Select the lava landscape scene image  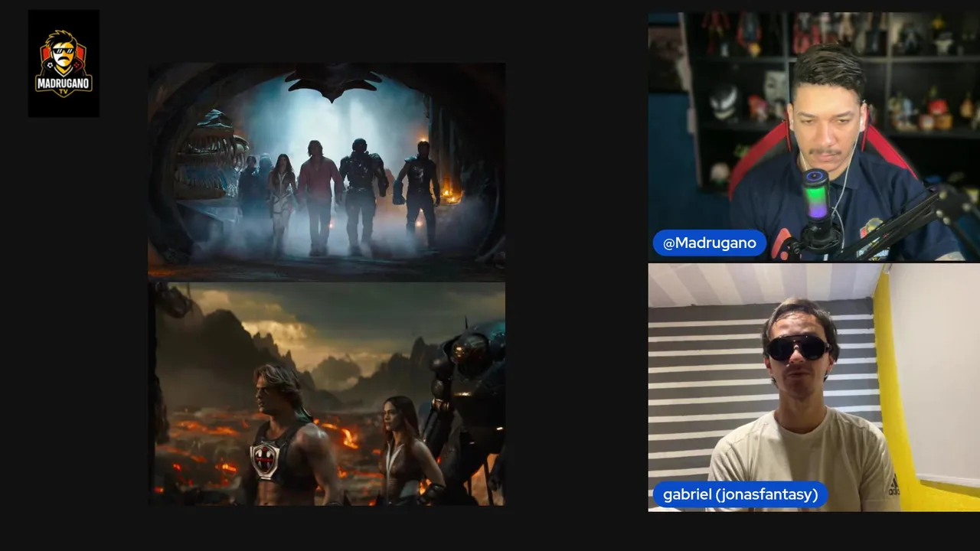coord(327,394)
